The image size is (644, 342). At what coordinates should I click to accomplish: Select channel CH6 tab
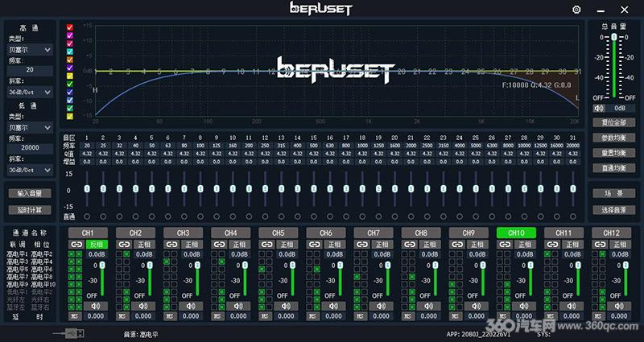pos(326,233)
